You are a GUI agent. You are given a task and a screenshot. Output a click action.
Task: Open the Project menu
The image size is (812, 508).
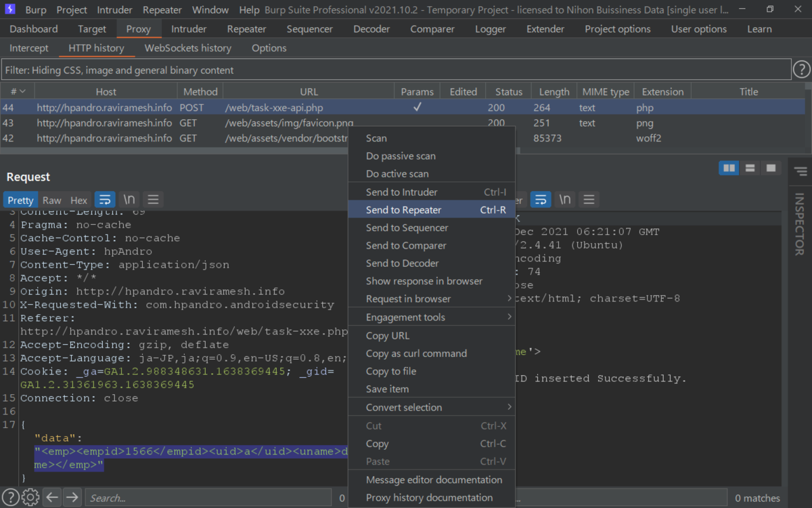[x=72, y=10]
